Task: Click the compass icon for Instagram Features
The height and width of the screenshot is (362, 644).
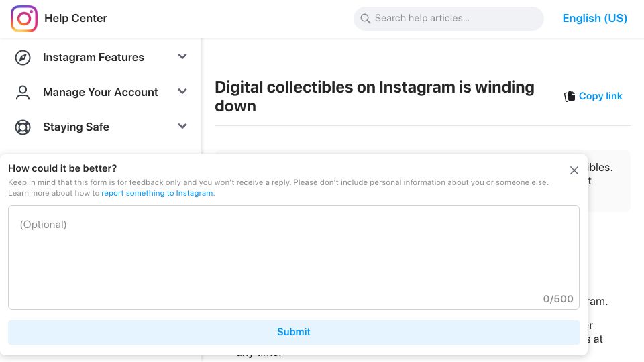Action: coord(23,58)
